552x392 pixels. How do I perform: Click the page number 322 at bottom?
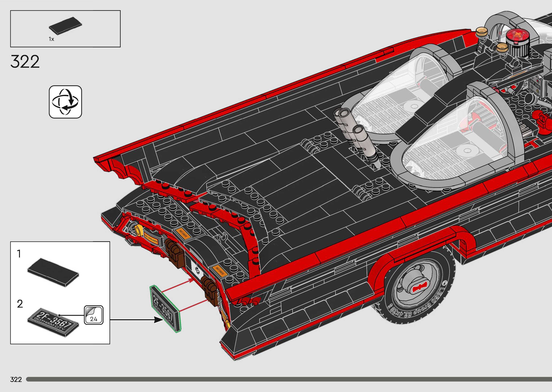point(16,379)
